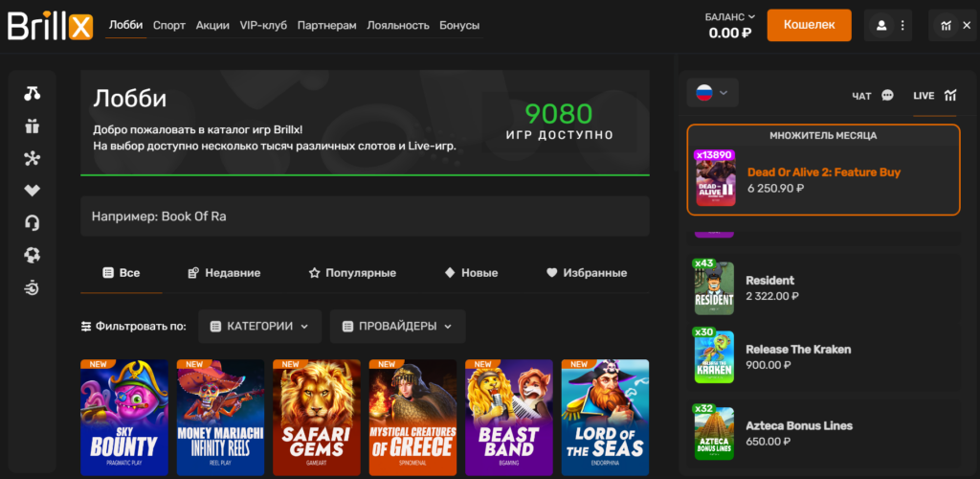The height and width of the screenshot is (479, 980).
Task: Expand the КАТЕГОРИИ filter dropdown
Action: pyautogui.click(x=260, y=326)
